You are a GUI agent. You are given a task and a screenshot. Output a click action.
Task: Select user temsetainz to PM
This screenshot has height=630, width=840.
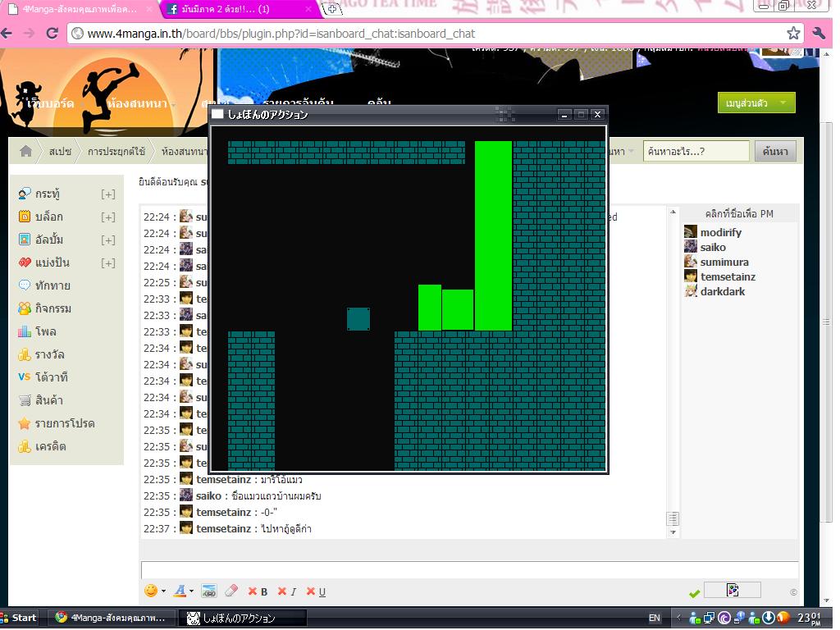[x=728, y=277]
